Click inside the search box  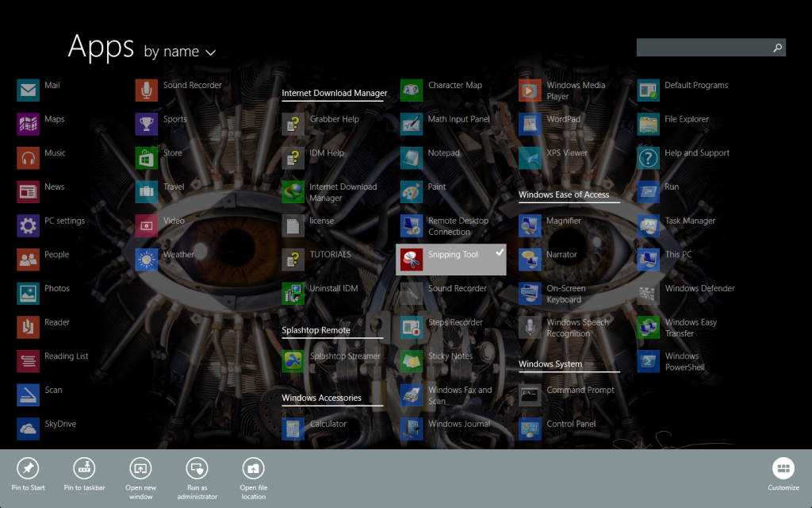(x=706, y=47)
